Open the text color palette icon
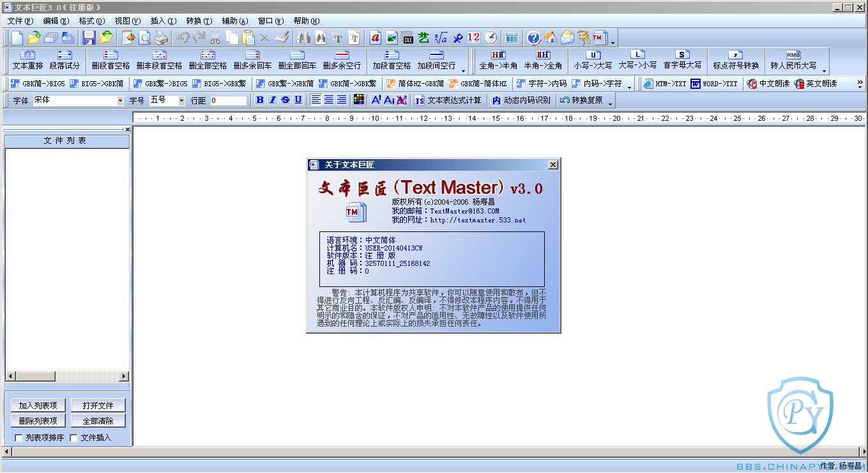Viewport: 868px width, 473px height. [359, 100]
